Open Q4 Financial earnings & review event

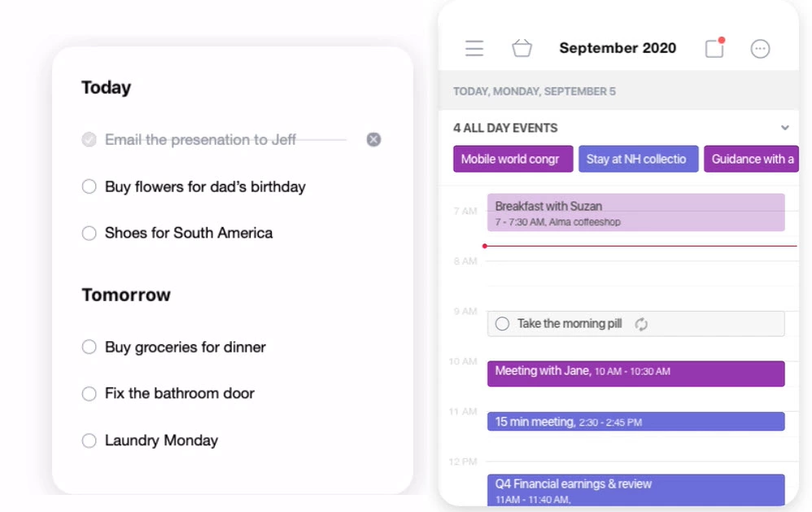(x=635, y=490)
